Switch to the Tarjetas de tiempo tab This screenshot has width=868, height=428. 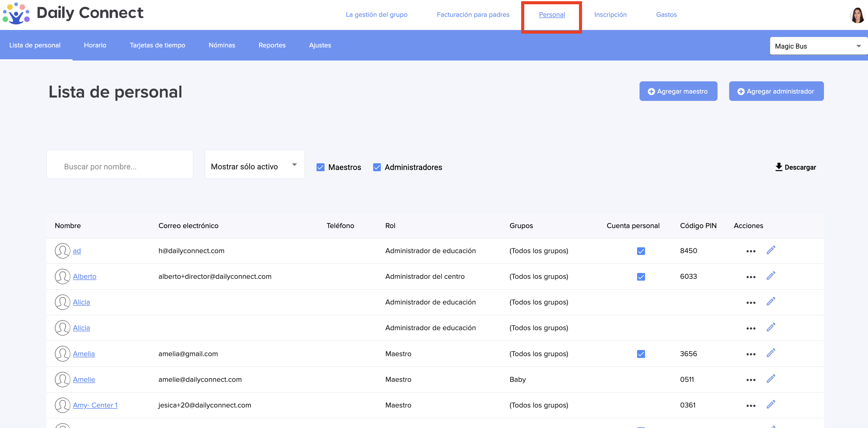click(157, 45)
